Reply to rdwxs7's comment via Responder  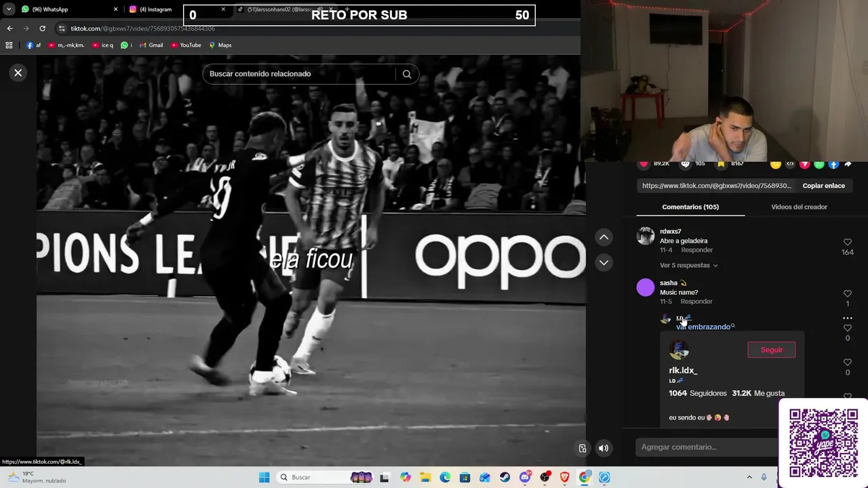coord(697,250)
